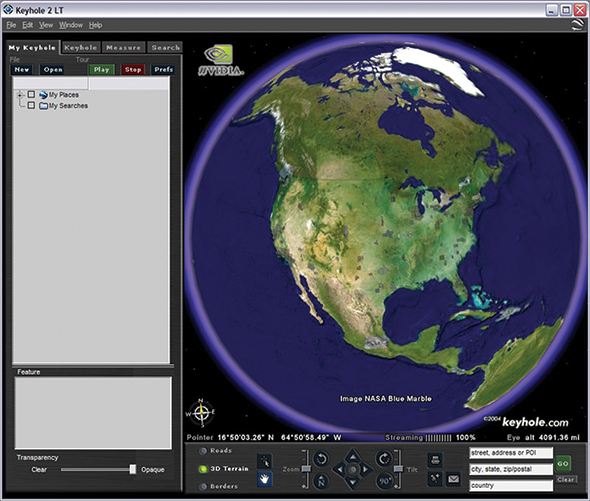Reset the view to north up
This screenshot has height=501, width=590.
322,481
